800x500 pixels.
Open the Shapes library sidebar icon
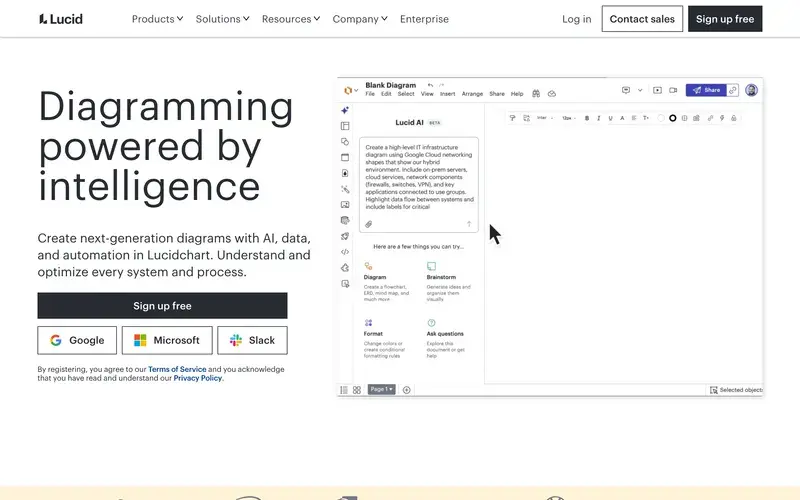pyautogui.click(x=345, y=141)
